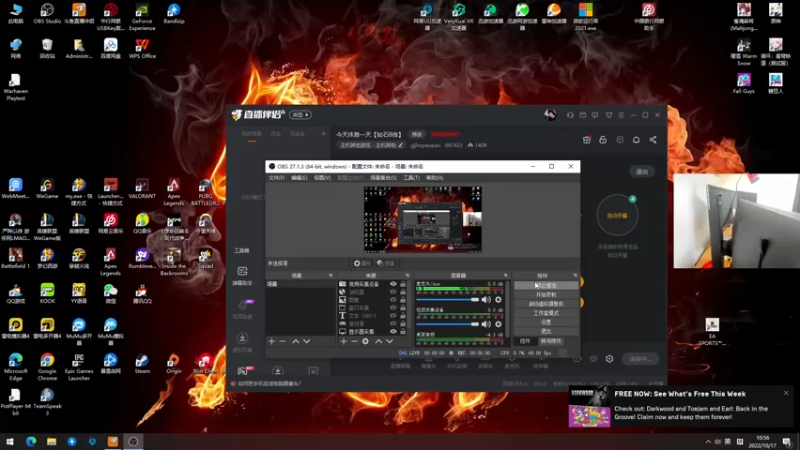Open hamburger menu in 直播伴侣 title bar

tap(621, 115)
